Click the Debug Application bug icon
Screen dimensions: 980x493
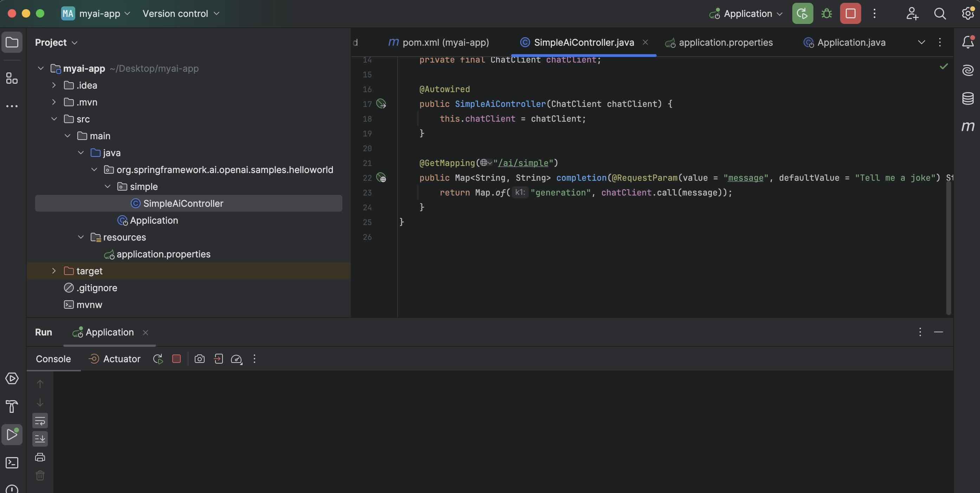826,14
